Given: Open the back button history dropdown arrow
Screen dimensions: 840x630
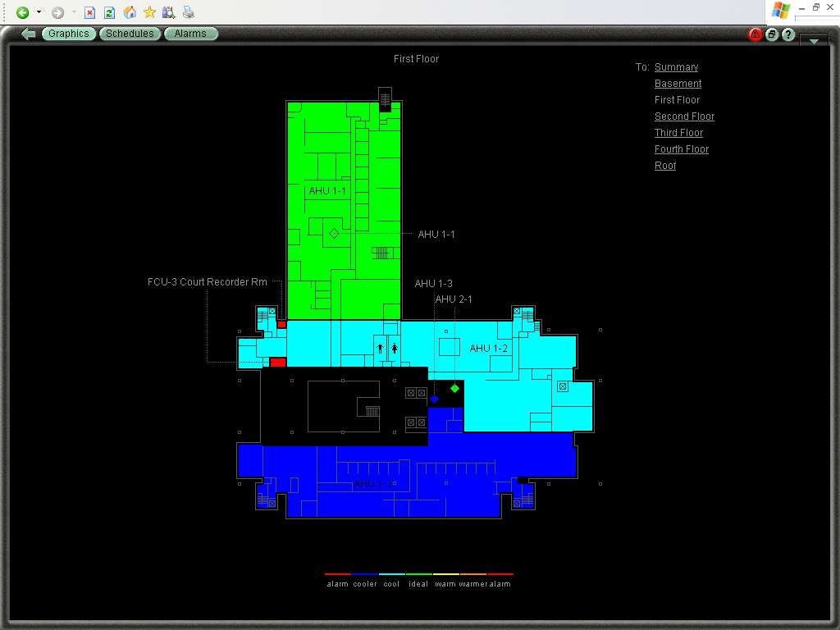Looking at the screenshot, I should [x=39, y=12].
